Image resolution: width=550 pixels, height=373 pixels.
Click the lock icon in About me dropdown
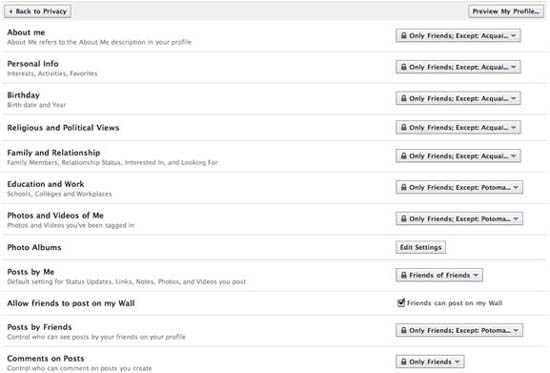point(404,35)
